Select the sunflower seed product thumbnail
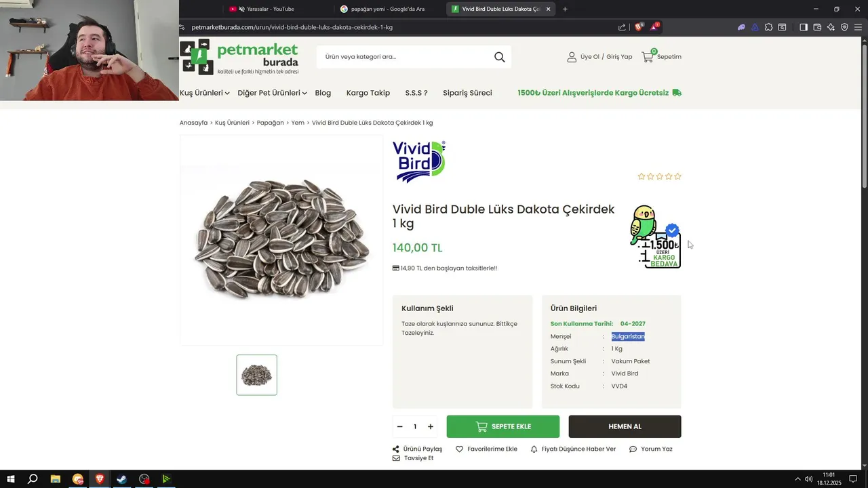This screenshot has width=868, height=488. click(256, 375)
